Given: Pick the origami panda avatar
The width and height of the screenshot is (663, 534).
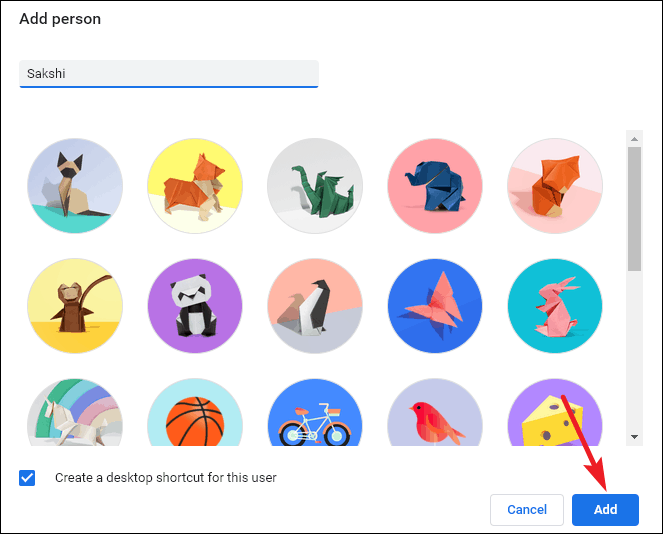Looking at the screenshot, I should click(x=195, y=306).
